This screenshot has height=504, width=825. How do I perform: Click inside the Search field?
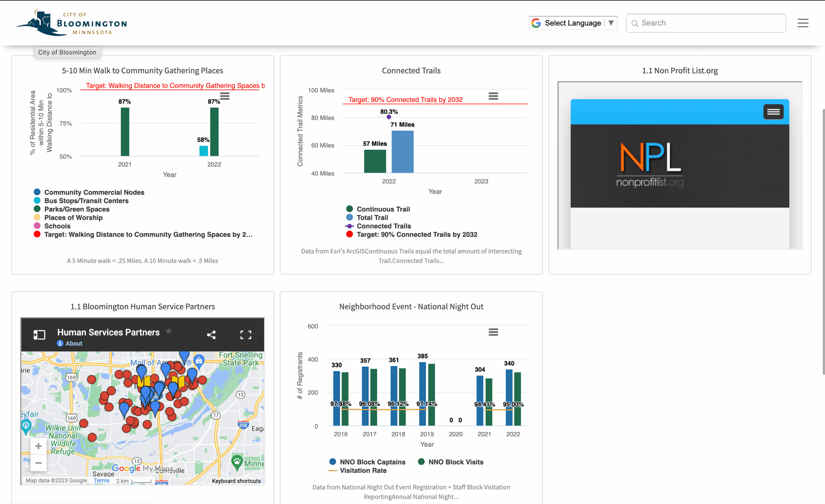(706, 23)
